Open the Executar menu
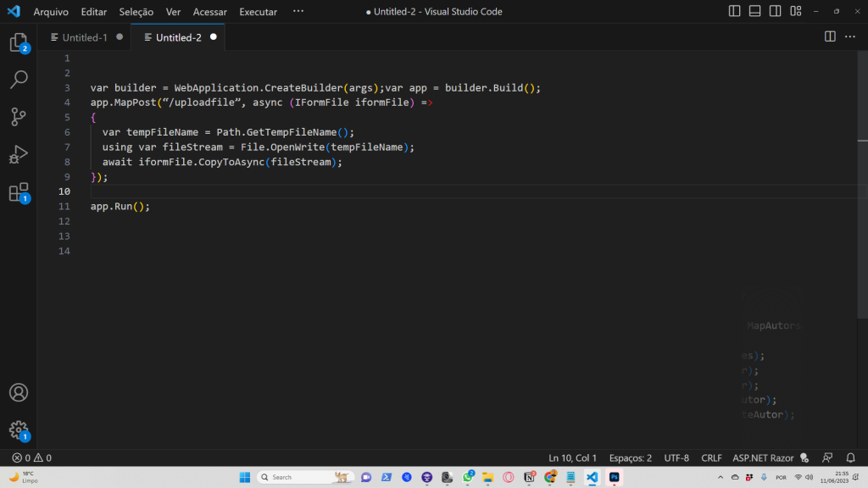The width and height of the screenshot is (868, 488). coord(258,12)
